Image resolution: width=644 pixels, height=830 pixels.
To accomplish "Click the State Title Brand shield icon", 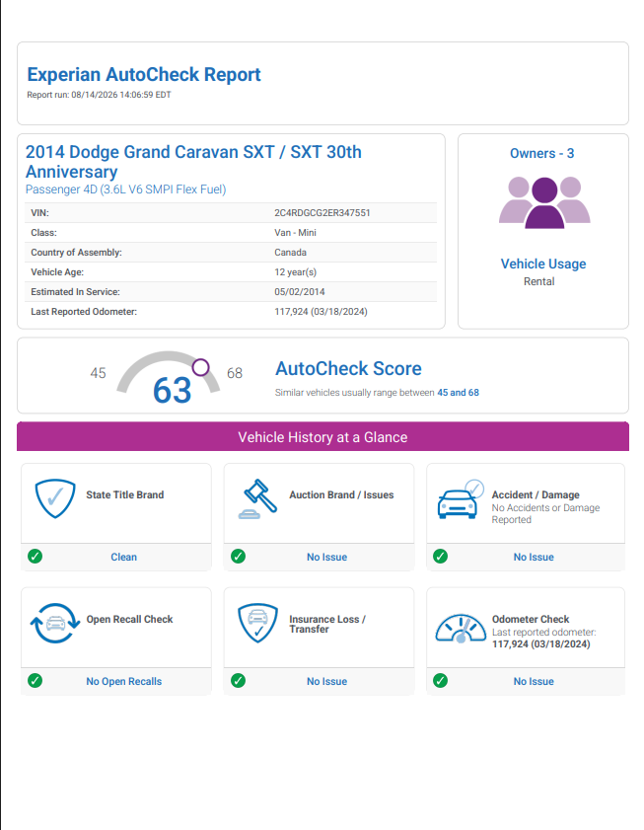I will click(55, 498).
